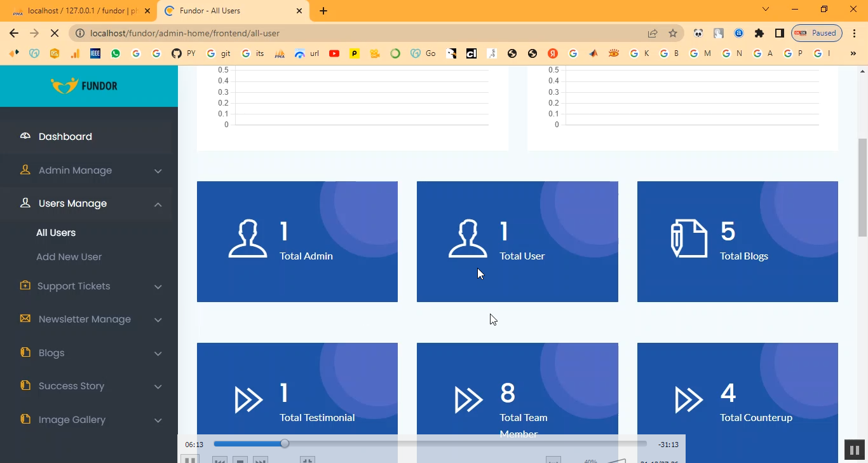Click the Support Tickets sidebar icon
This screenshot has width=868, height=463.
25,286
